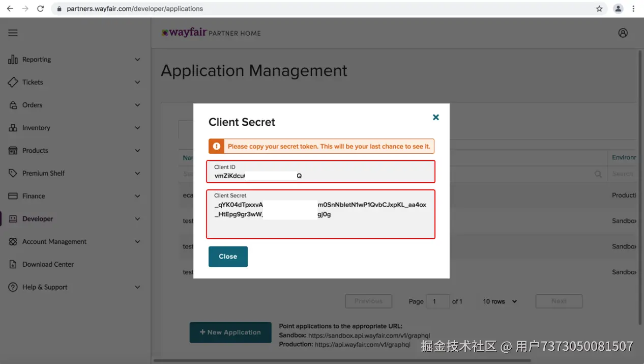Image resolution: width=644 pixels, height=364 pixels.
Task: Expand the Premium Shelf menu chevron
Action: (x=137, y=173)
